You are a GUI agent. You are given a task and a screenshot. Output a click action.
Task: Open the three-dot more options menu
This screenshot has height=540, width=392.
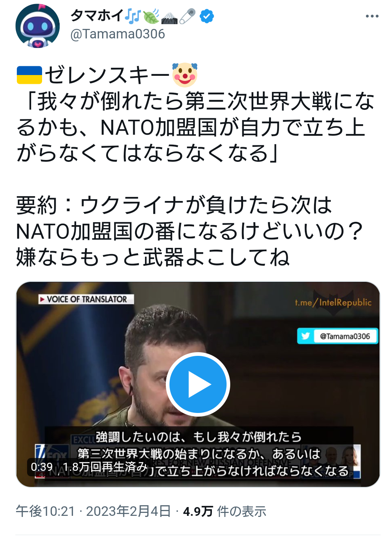tap(372, 16)
